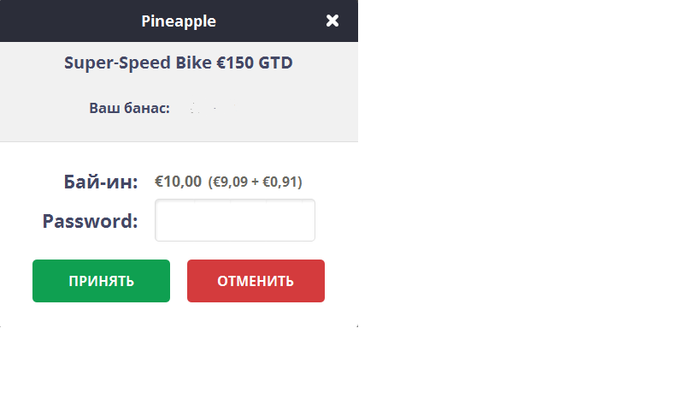Close the Pineapple dialog with the X
This screenshot has width=700, height=394.
coord(332,21)
